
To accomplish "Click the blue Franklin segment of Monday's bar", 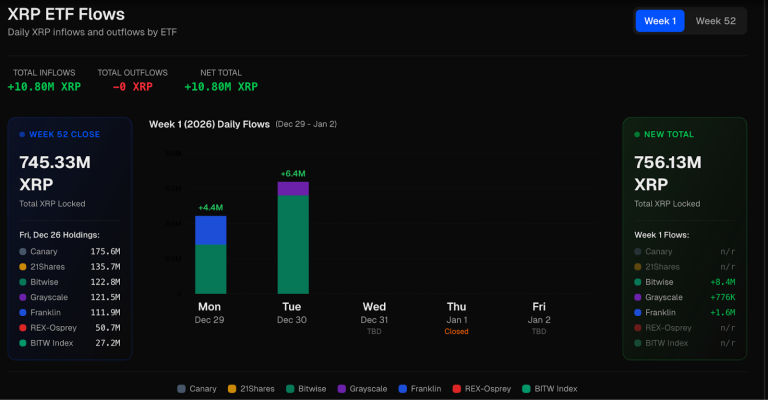I will pos(211,230).
